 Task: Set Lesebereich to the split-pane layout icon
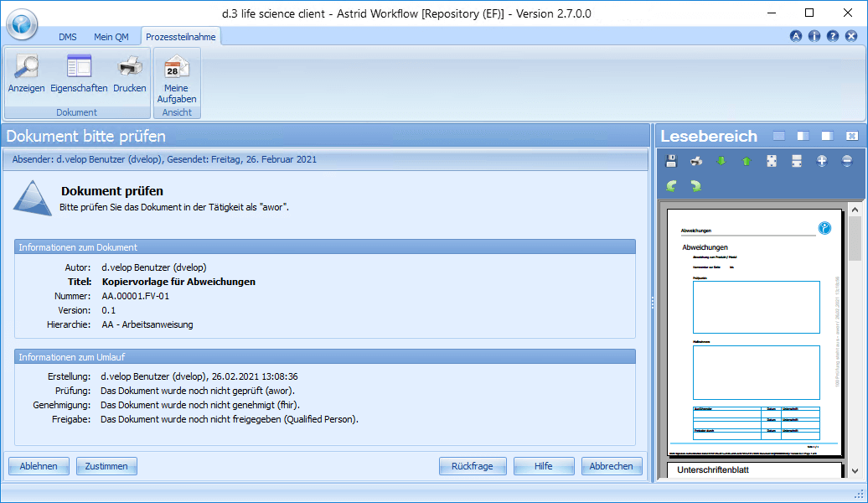coord(803,137)
